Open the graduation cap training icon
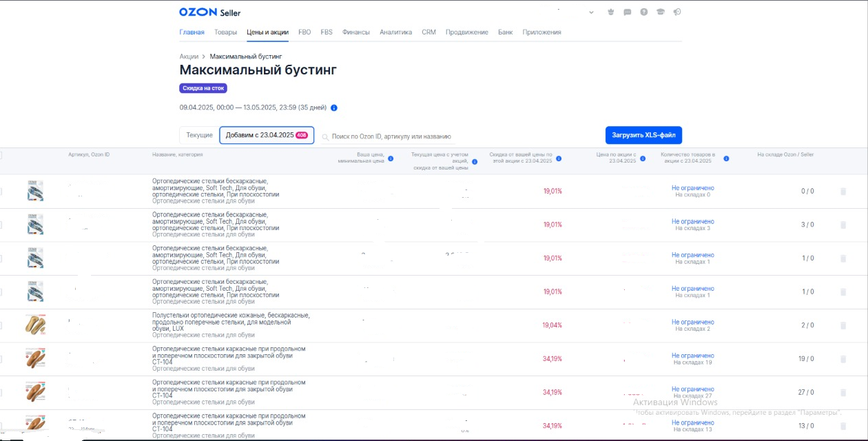868x441 pixels. tap(661, 12)
